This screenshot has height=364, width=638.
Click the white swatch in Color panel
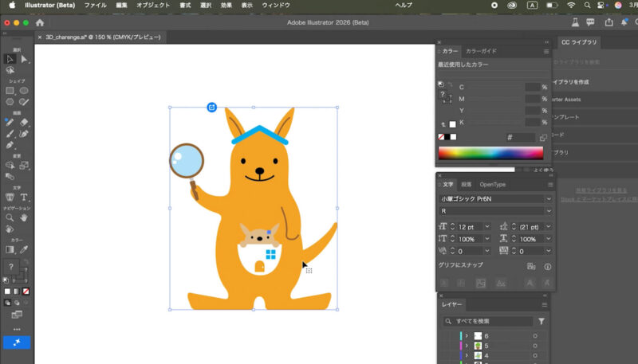[x=453, y=137]
